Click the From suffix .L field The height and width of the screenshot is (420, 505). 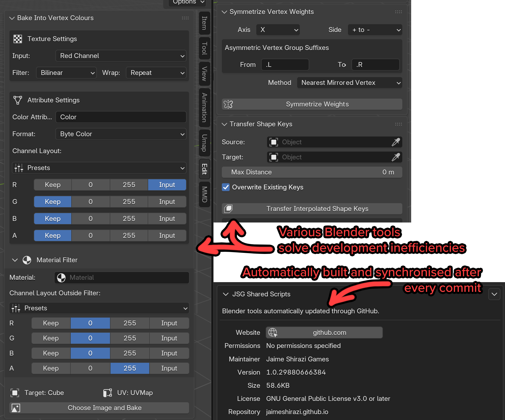(285, 65)
